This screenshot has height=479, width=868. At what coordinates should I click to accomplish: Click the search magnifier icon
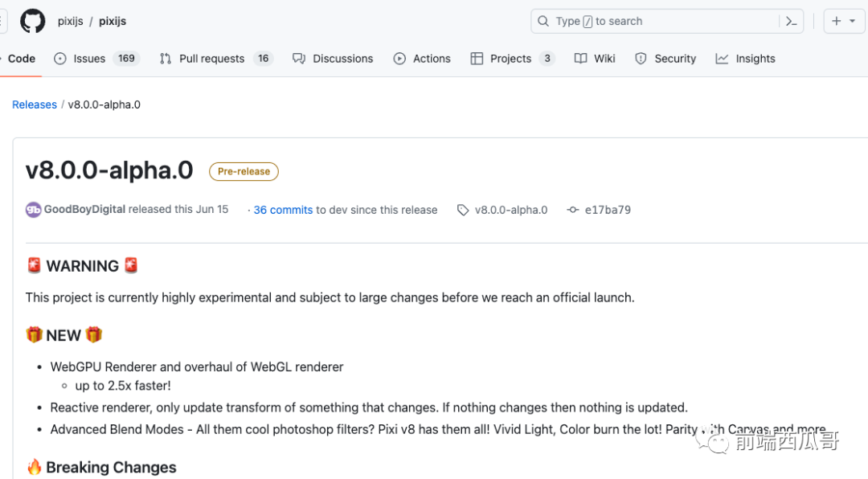point(543,21)
